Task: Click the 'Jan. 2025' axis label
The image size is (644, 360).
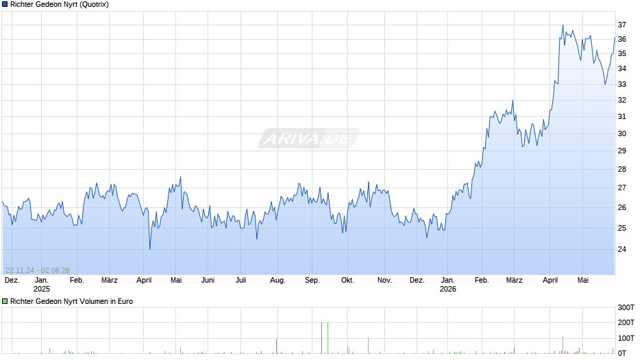Action: point(42,285)
